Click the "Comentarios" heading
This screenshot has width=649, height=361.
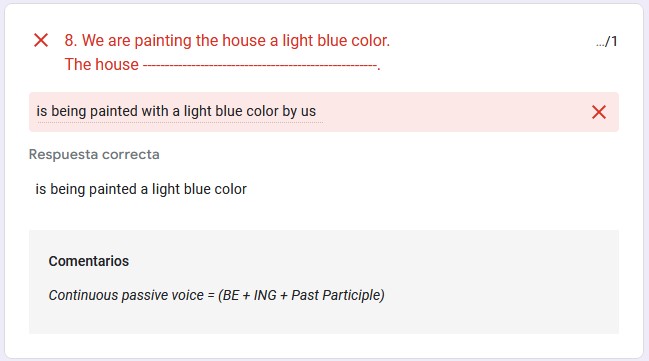tap(89, 261)
